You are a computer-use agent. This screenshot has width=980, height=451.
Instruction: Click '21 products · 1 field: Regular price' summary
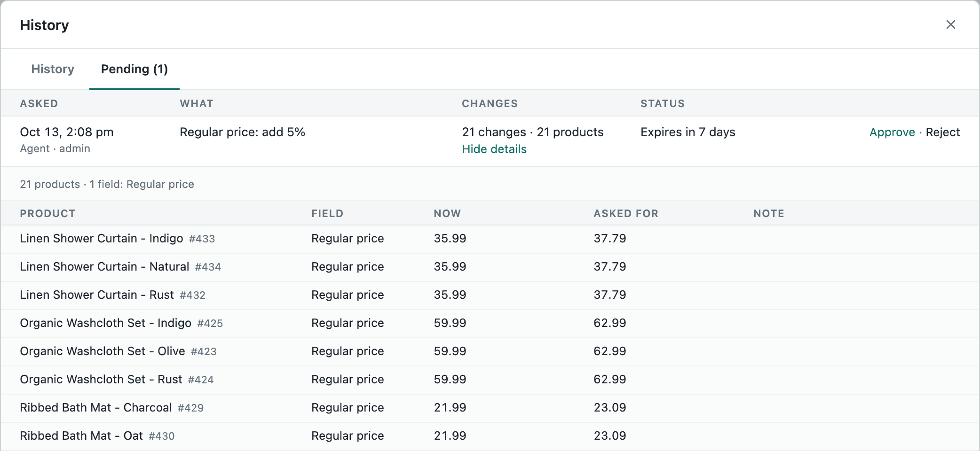click(107, 184)
